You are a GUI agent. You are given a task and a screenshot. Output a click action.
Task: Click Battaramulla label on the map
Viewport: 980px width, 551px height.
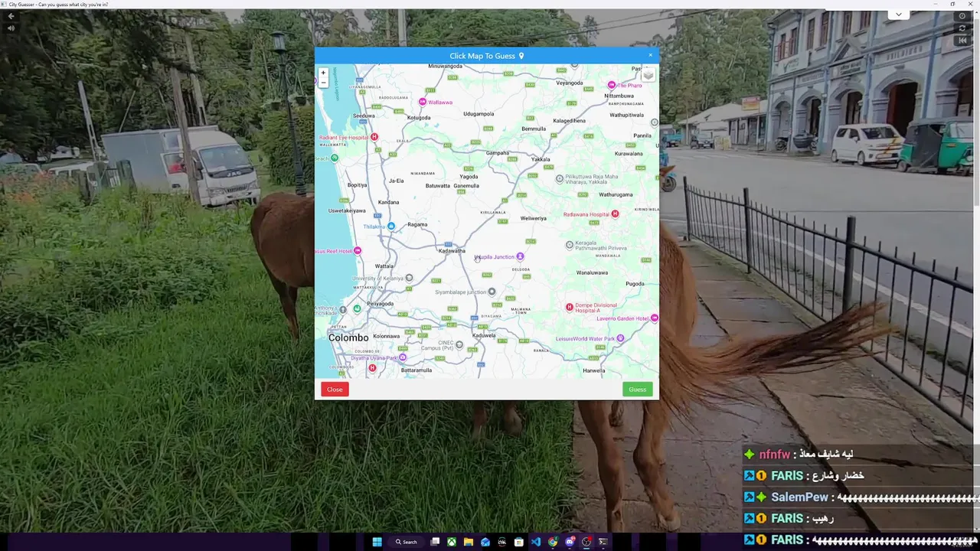click(x=416, y=370)
